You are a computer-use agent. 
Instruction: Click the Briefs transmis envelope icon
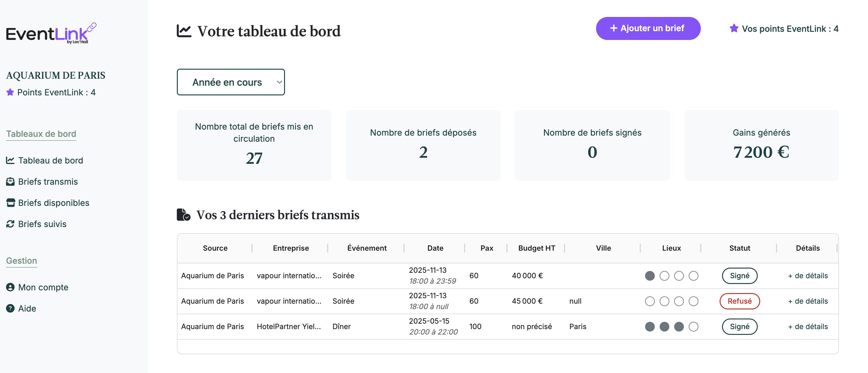(x=10, y=182)
